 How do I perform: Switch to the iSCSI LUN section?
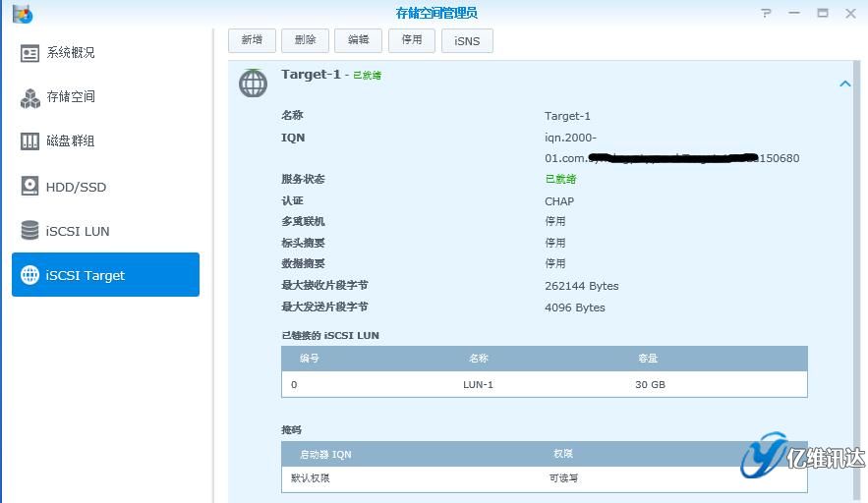[78, 231]
